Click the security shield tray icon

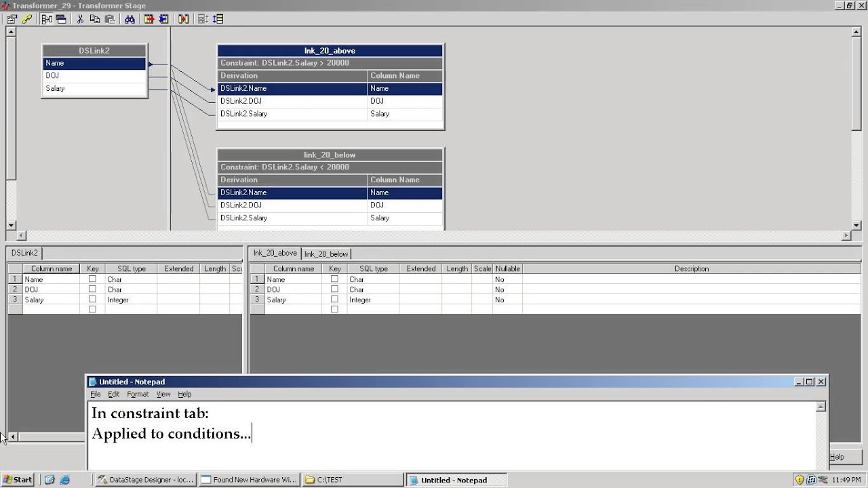pyautogui.click(x=800, y=480)
